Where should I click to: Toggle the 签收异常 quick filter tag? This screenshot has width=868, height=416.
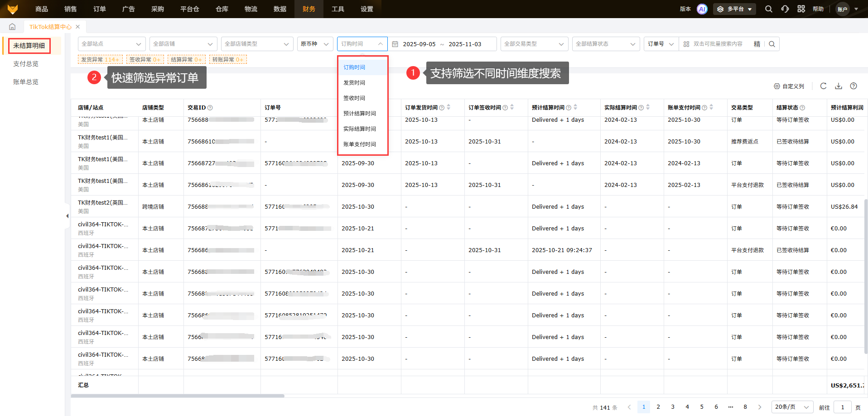coord(145,59)
